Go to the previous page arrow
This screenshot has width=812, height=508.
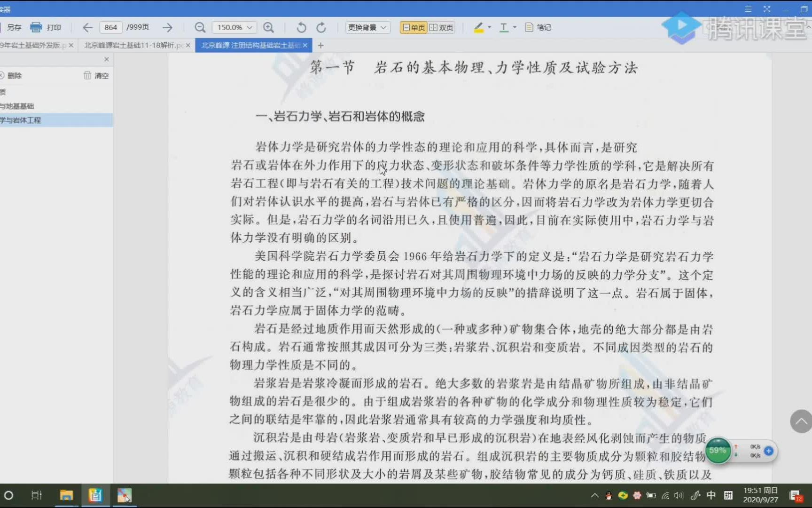click(x=87, y=27)
